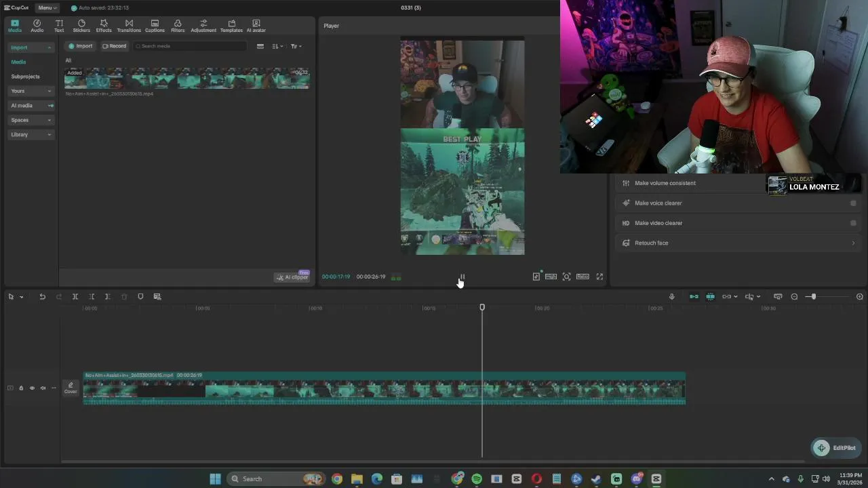Lock the video track
The image size is (868, 488).
pyautogui.click(x=21, y=388)
